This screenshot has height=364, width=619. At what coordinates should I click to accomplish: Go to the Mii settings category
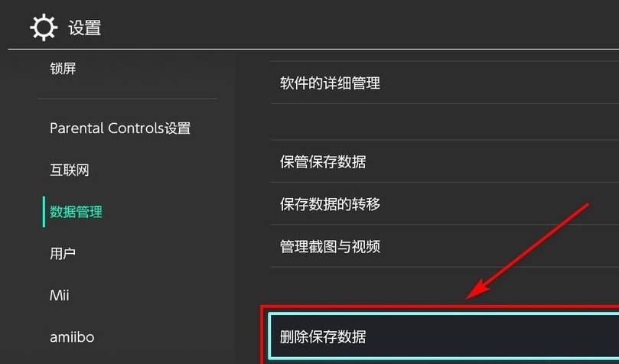coord(59,295)
